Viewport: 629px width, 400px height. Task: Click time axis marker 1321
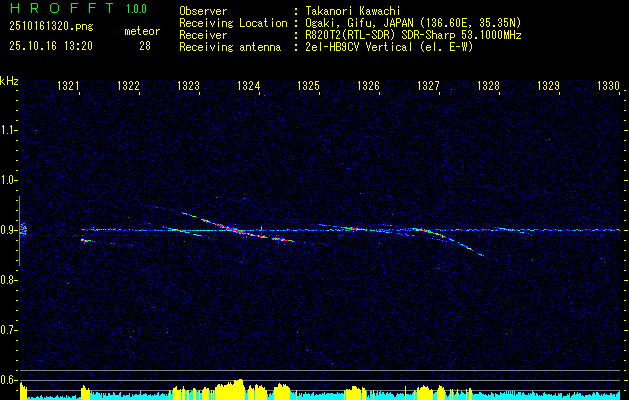point(69,85)
